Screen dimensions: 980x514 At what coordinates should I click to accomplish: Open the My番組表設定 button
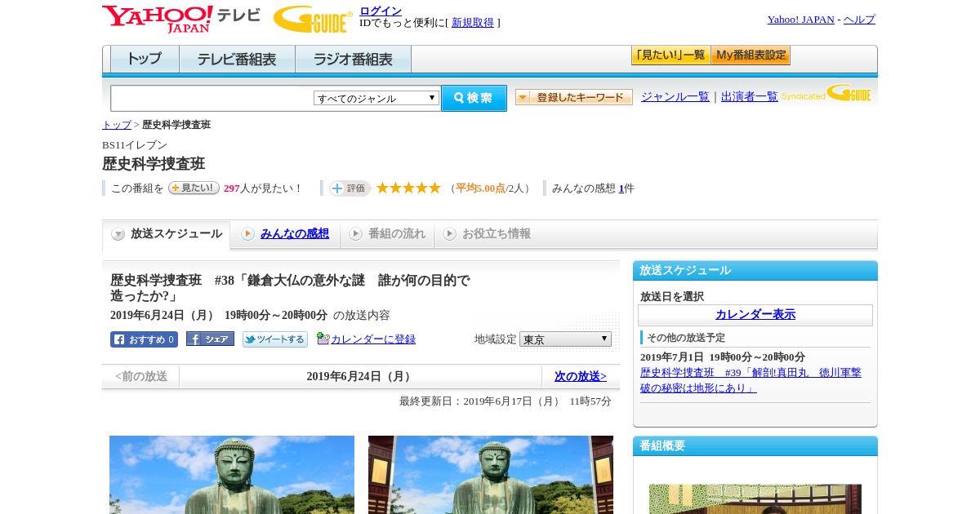(751, 55)
